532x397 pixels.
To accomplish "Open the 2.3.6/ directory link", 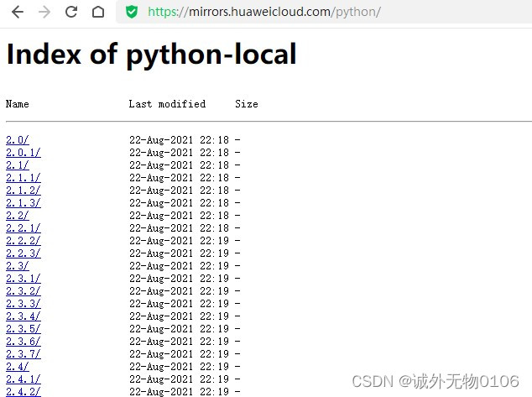I will [23, 341].
